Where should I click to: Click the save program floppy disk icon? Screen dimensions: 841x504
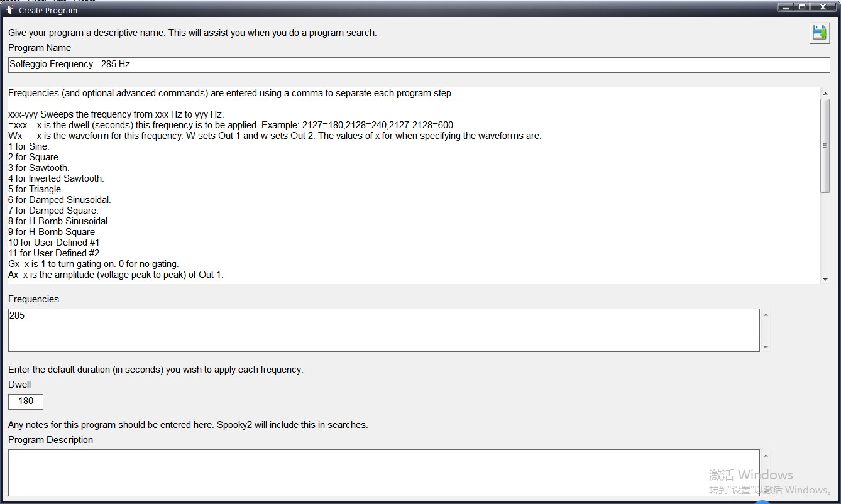click(819, 33)
